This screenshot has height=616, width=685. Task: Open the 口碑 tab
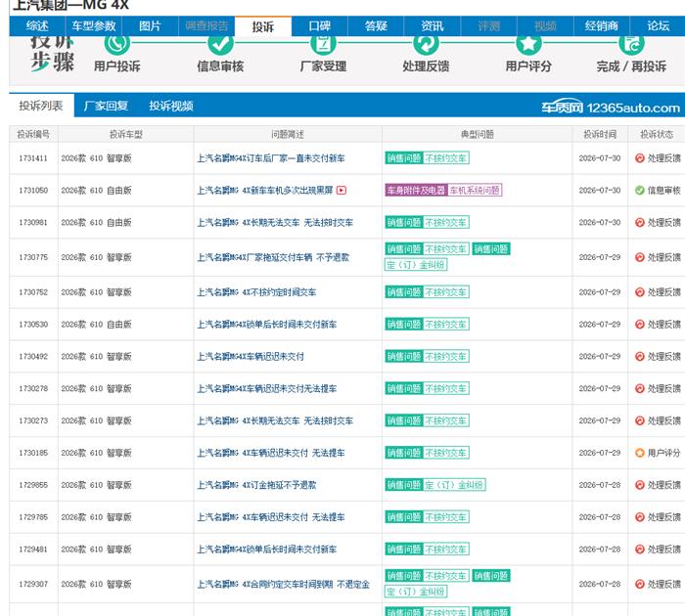click(319, 26)
